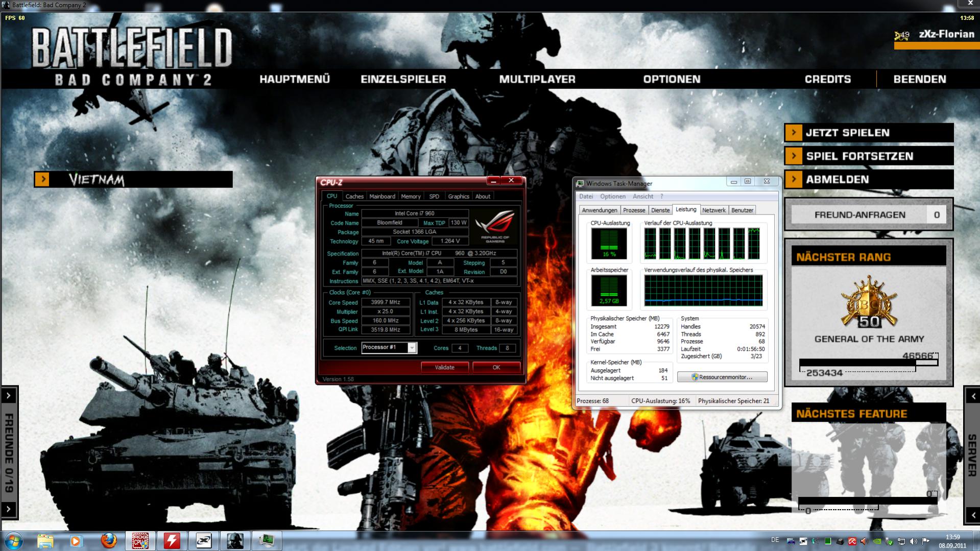Click OK in the CPU-Z window
Viewport: 980px width, 551px height.
tap(496, 367)
